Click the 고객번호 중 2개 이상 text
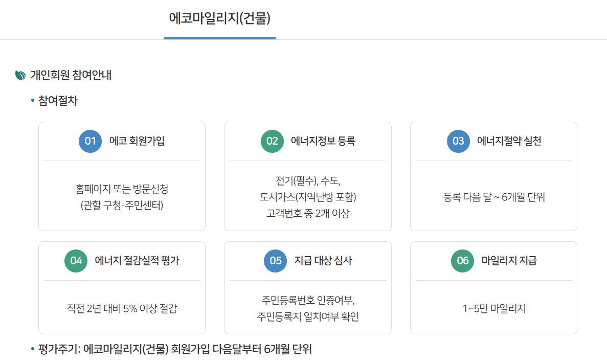This screenshot has height=364, width=607. click(x=308, y=214)
